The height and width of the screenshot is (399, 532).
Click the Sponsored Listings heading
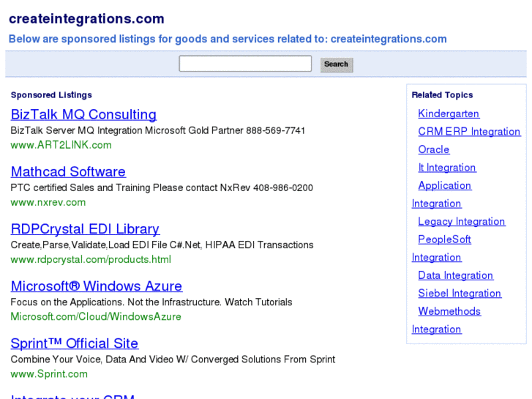click(51, 95)
